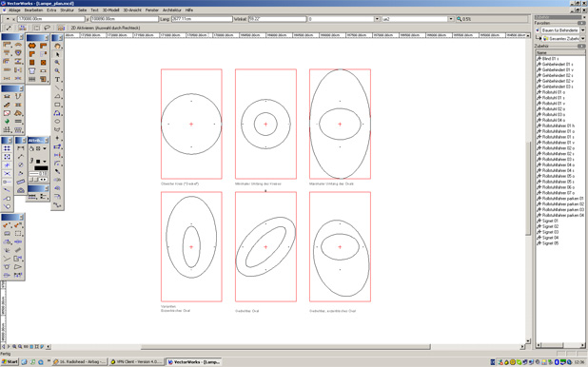Toggle the snap-to-object constraint
The width and height of the screenshot is (588, 367).
(7, 157)
